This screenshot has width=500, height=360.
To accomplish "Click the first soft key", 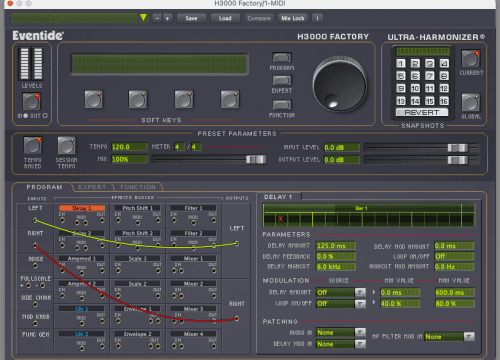I will [x=93, y=99].
